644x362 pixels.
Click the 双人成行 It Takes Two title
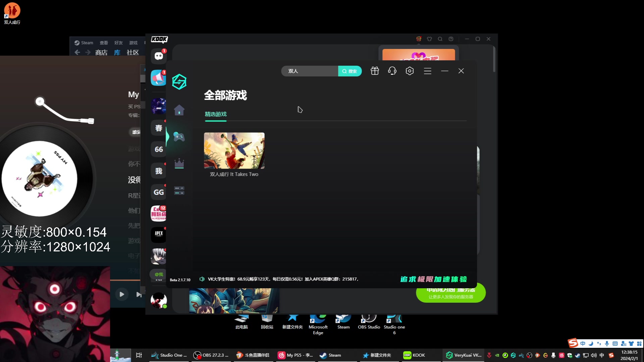[234, 174]
